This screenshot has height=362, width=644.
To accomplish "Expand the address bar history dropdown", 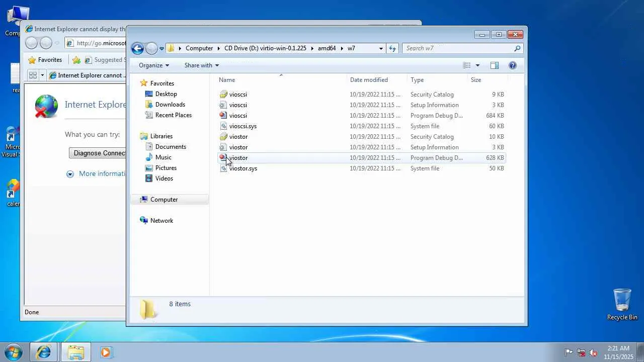I will pyautogui.click(x=381, y=48).
